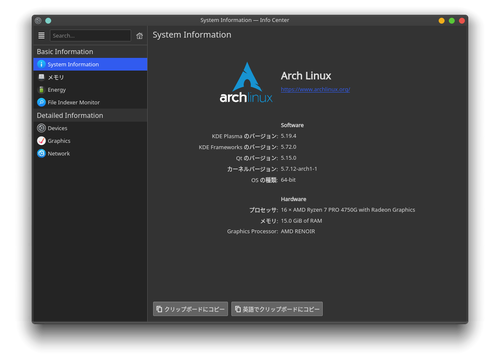Click the System Information page heading
This screenshot has width=500, height=360.
pyautogui.click(x=192, y=35)
